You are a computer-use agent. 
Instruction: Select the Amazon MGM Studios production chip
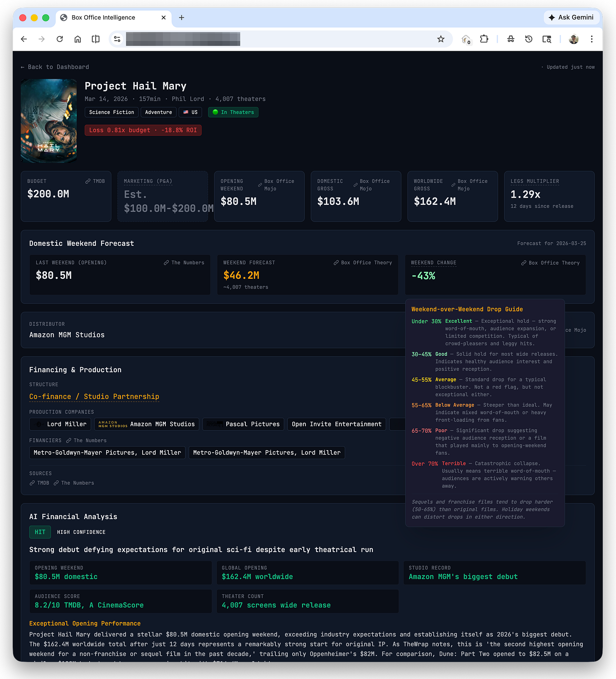point(147,424)
